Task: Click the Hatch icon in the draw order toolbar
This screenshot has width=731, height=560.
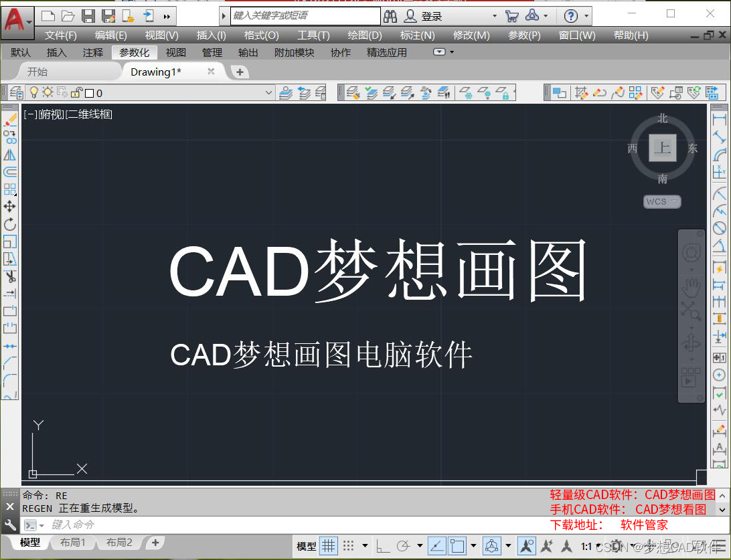Action: pyautogui.click(x=581, y=93)
